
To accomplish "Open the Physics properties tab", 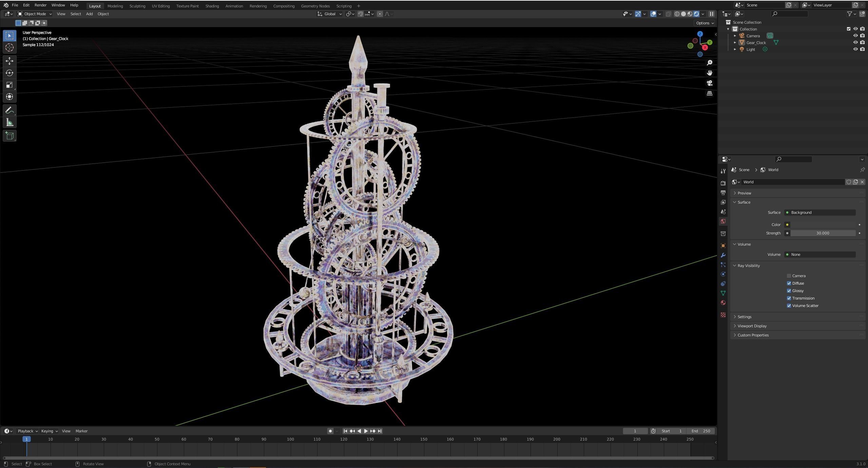I will click(x=723, y=274).
